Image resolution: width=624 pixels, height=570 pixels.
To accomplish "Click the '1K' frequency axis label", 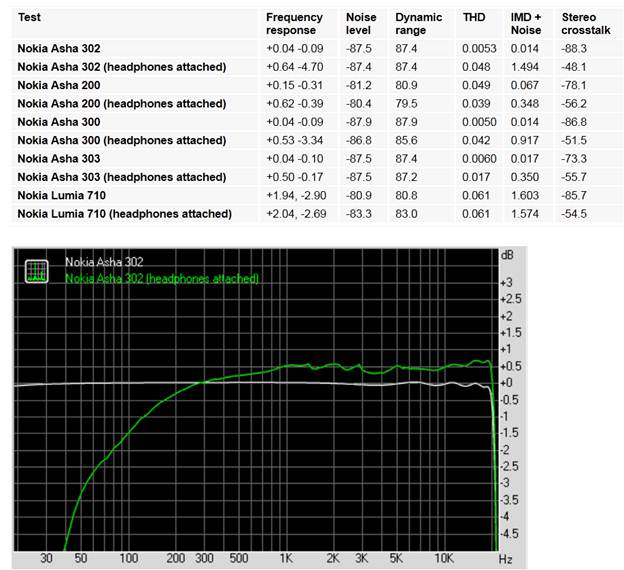I will click(x=286, y=558).
